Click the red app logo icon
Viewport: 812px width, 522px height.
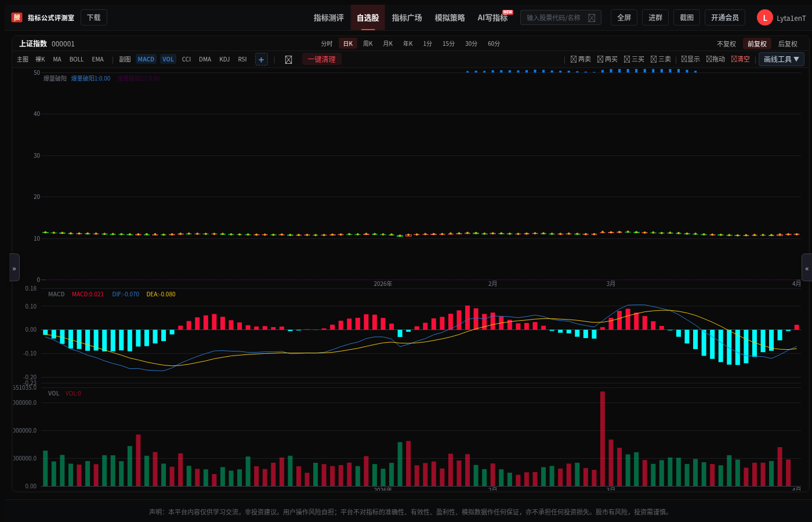pos(17,17)
